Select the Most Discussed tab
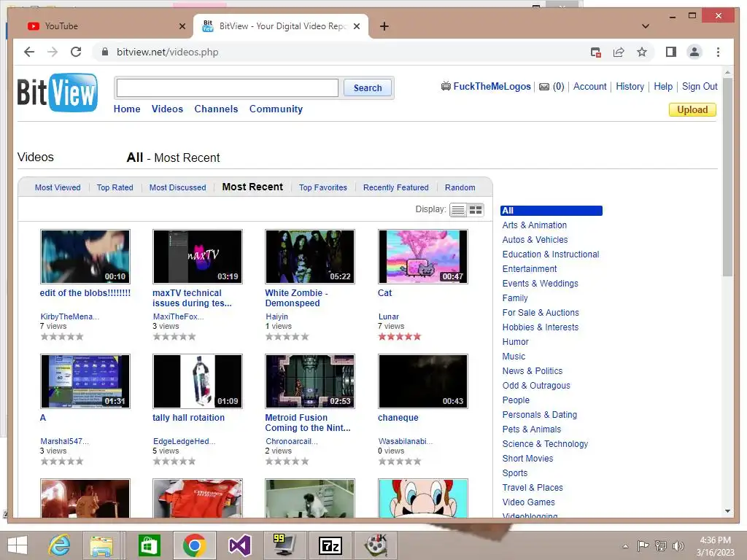 178,187
